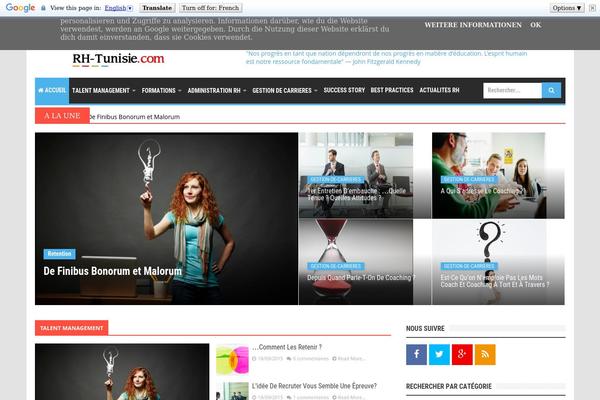Image resolution: width=600 pixels, height=400 pixels.
Task: Open the Success Story menu item
Action: [344, 90]
